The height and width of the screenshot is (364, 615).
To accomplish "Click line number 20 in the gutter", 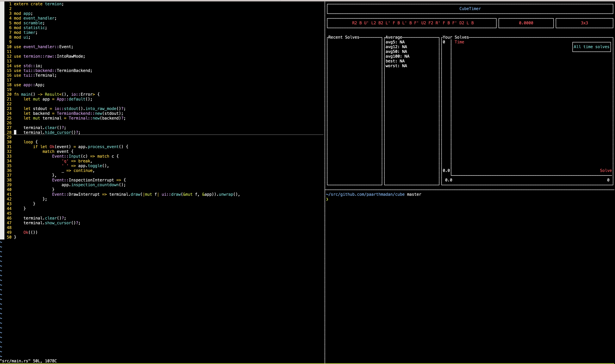I will coord(9,94).
